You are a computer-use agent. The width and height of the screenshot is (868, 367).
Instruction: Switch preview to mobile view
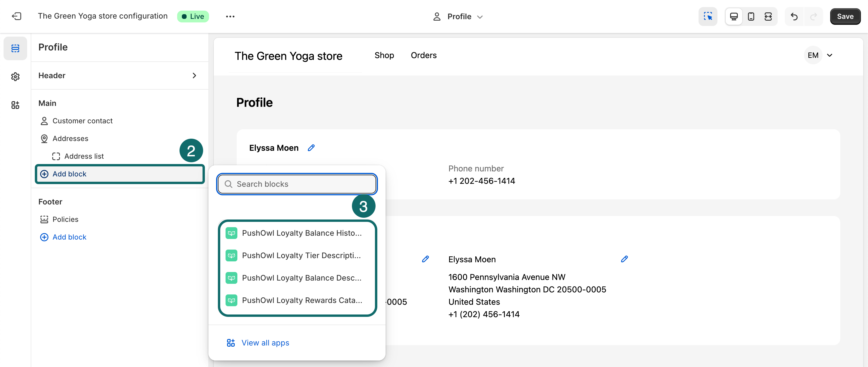point(751,16)
